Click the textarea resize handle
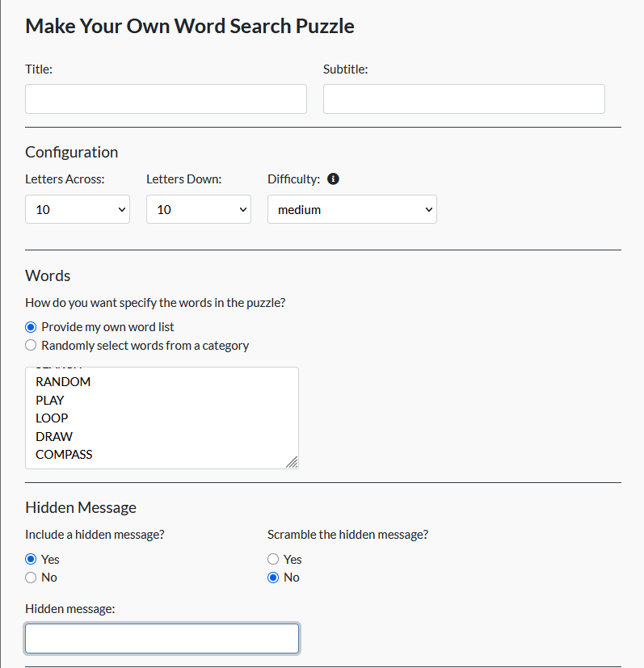This screenshot has height=668, width=644. pyautogui.click(x=292, y=462)
